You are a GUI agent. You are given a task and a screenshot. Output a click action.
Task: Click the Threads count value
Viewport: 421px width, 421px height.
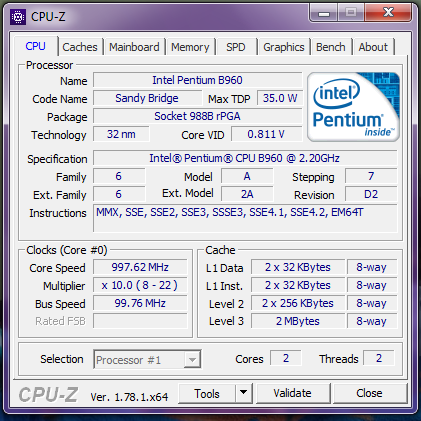coord(379,358)
